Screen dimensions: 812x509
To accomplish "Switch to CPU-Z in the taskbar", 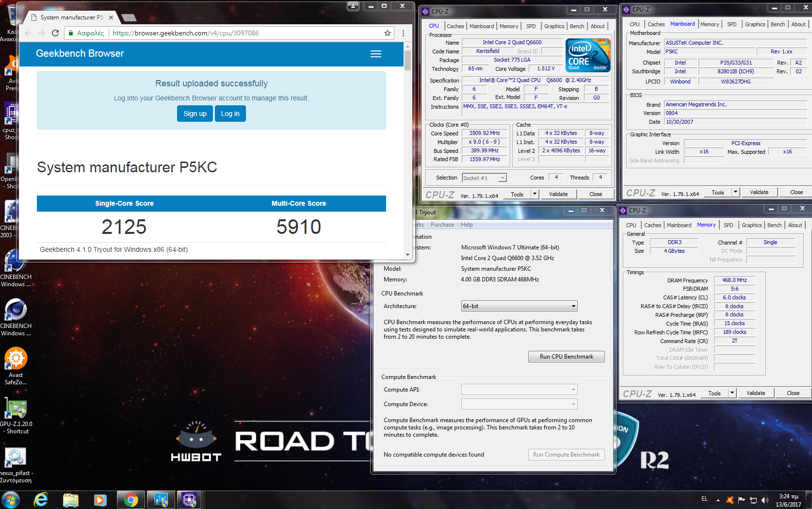I will coord(189,500).
